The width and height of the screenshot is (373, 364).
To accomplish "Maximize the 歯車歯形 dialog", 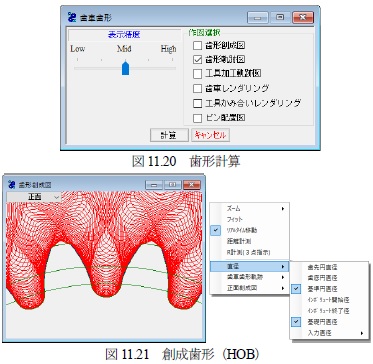I will pyautogui.click(x=279, y=17).
